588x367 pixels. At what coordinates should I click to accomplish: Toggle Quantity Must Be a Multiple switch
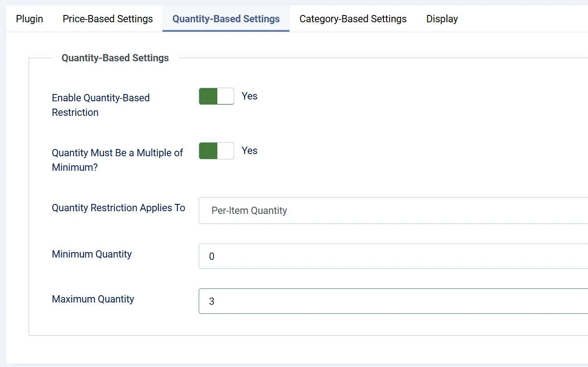[216, 151]
